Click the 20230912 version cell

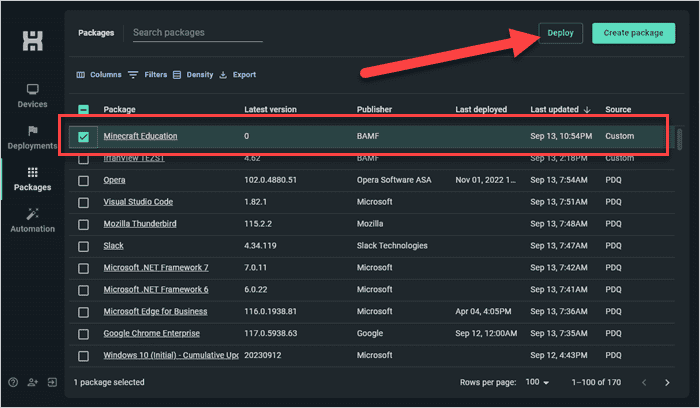(262, 355)
